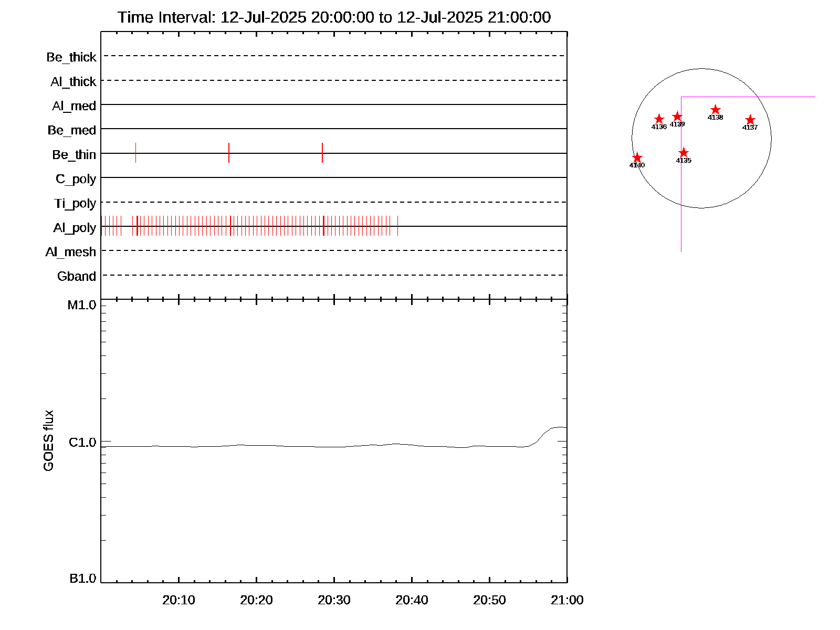Screen dimensions: 840x630
Task: Click the Time Interval title text
Action: point(334,17)
